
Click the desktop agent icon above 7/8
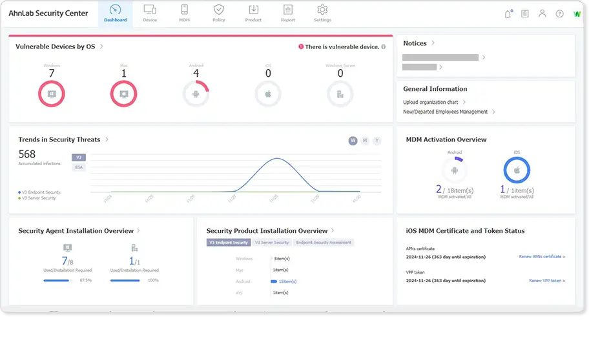(x=68, y=248)
